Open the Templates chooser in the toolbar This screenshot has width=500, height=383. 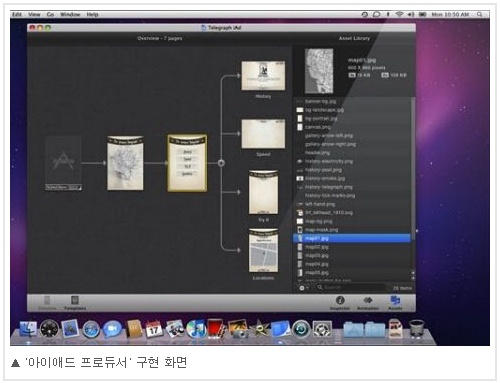click(75, 303)
